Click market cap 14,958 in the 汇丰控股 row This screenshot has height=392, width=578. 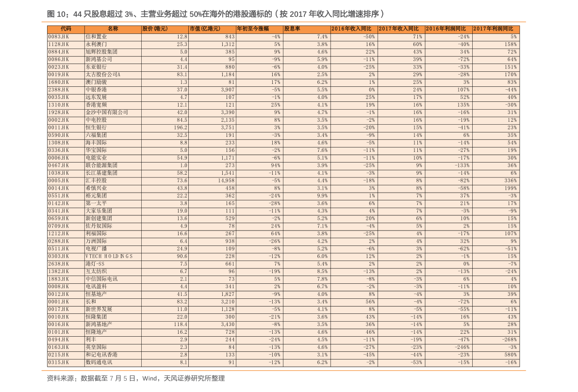(x=226, y=180)
